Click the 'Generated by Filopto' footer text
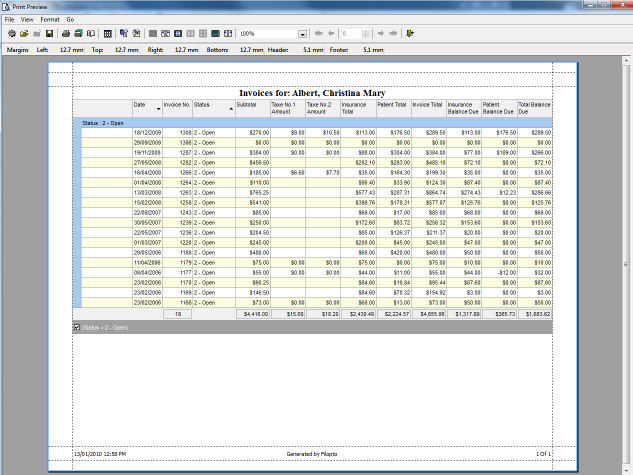Screen dimensions: 633x475 312,454
